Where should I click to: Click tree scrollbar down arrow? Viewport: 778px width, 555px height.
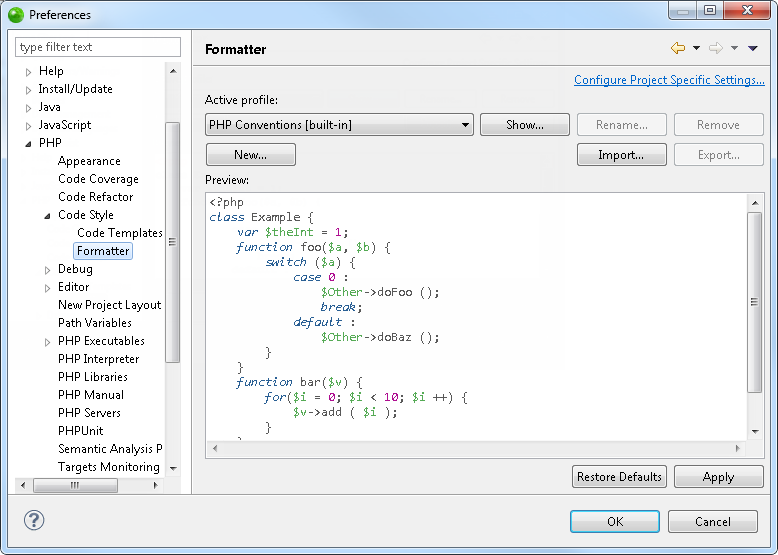[173, 468]
